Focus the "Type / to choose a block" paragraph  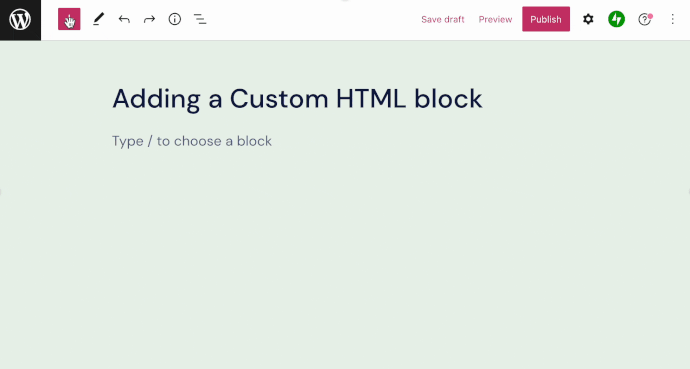(192, 141)
